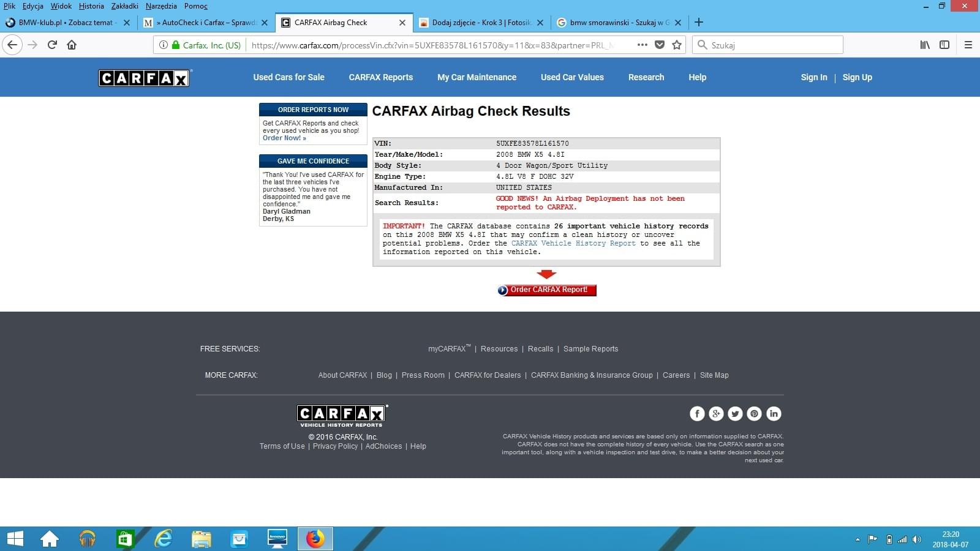980x551 pixels.
Task: Open My Car Maintenance link
Action: pos(477,77)
